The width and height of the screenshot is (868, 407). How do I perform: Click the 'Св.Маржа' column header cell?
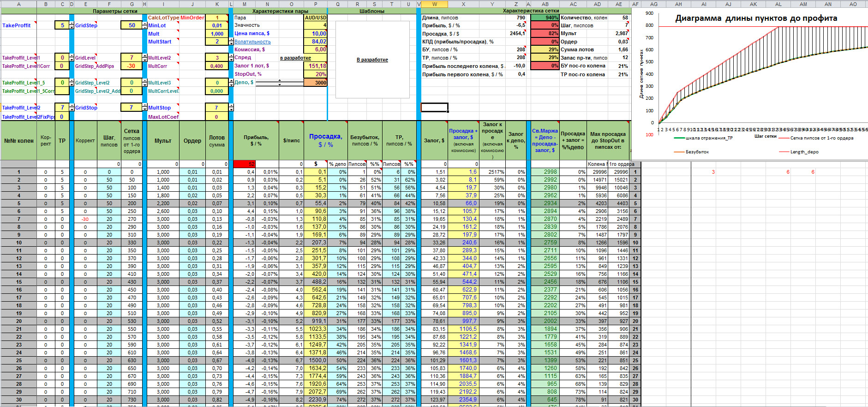pos(545,140)
